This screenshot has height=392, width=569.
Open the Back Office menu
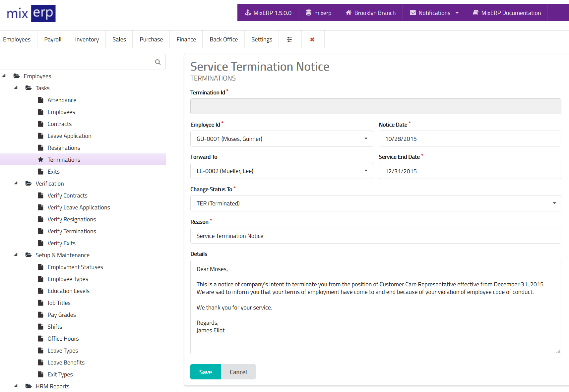tap(223, 39)
